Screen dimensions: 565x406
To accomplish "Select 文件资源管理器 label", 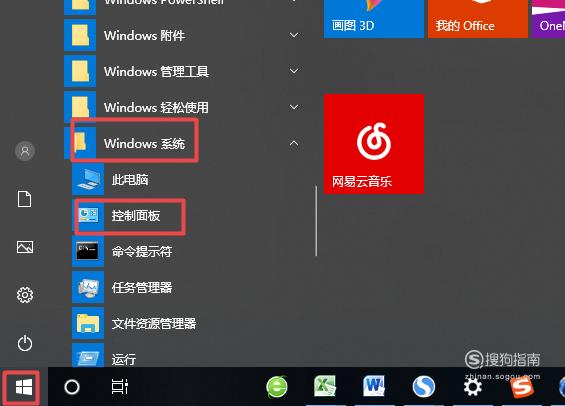I will 154,324.
